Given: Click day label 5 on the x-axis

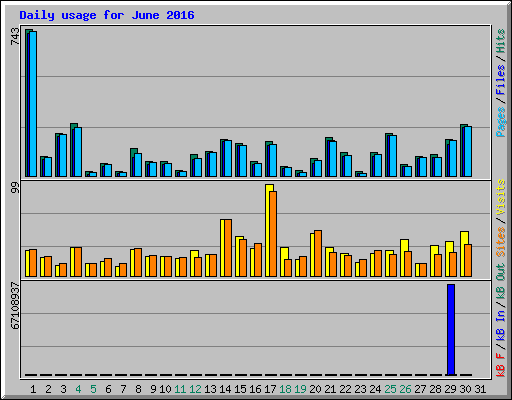Looking at the screenshot, I should [93, 389].
